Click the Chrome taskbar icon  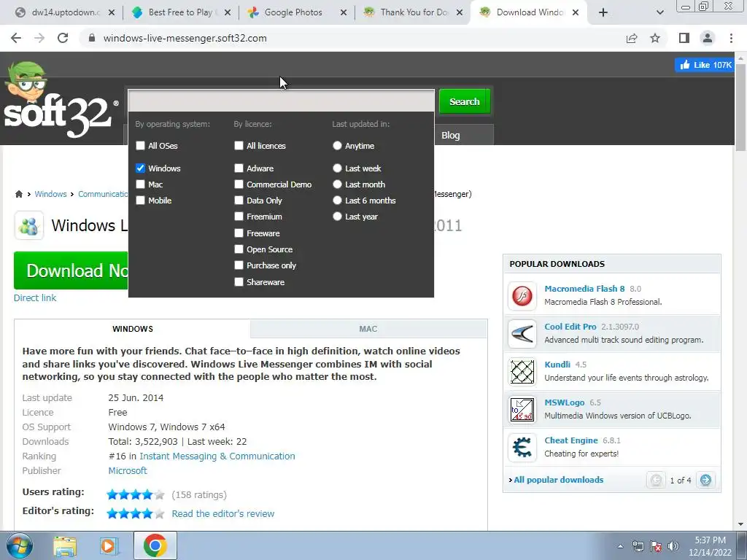[x=155, y=545]
